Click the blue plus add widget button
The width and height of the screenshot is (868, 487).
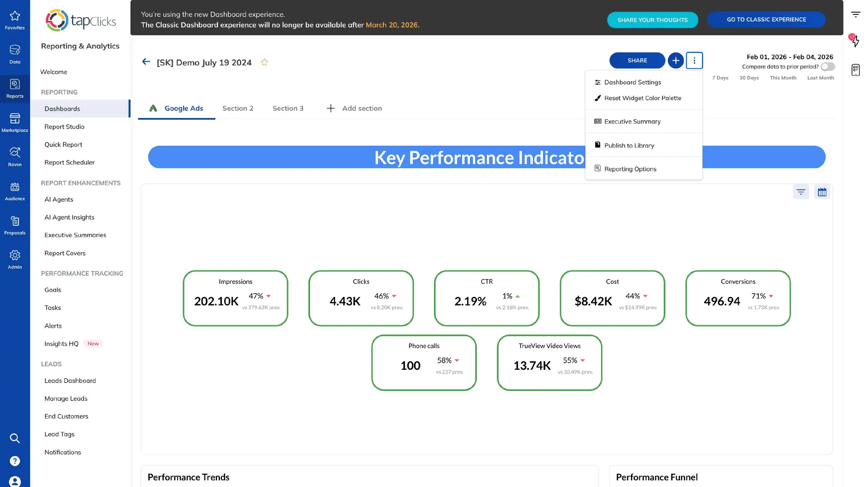tap(675, 60)
